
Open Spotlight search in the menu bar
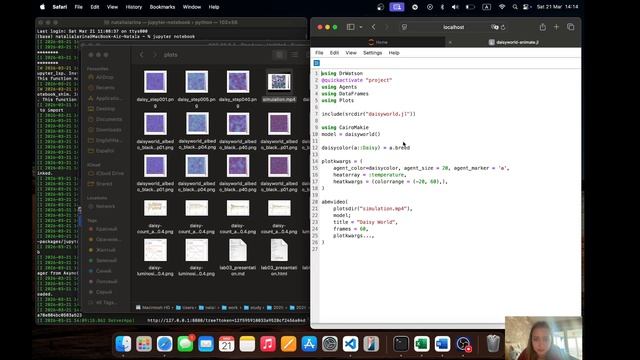click(x=515, y=7)
